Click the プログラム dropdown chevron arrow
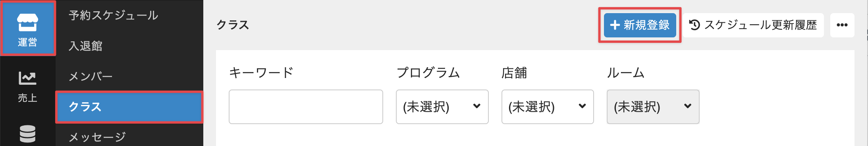 477,106
